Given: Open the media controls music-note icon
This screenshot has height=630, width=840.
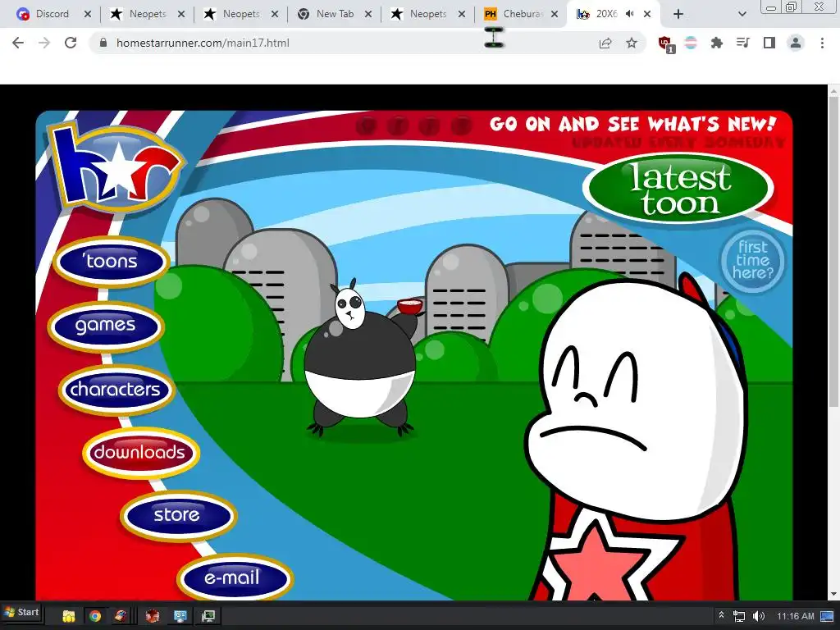Looking at the screenshot, I should (743, 43).
